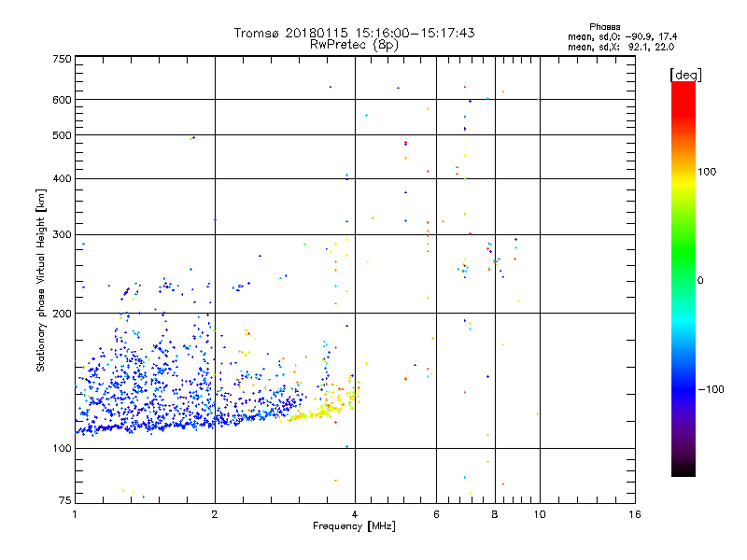Click the "[deg]" colorbar unit label

(x=685, y=76)
